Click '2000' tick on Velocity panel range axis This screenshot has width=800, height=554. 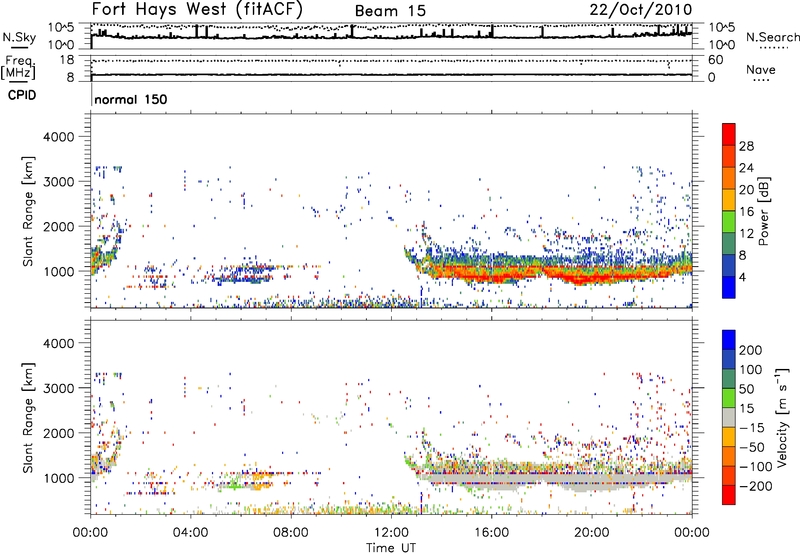pos(59,433)
